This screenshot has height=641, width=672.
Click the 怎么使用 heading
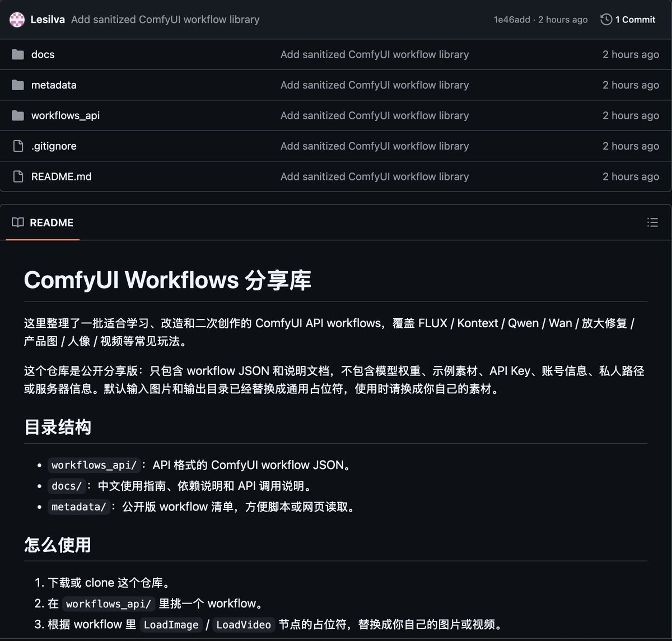[58, 545]
